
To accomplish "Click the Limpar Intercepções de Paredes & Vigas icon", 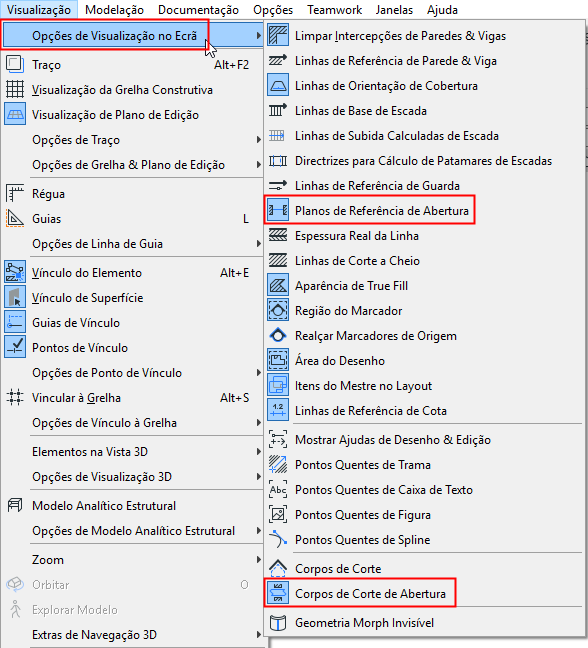I will [x=278, y=36].
